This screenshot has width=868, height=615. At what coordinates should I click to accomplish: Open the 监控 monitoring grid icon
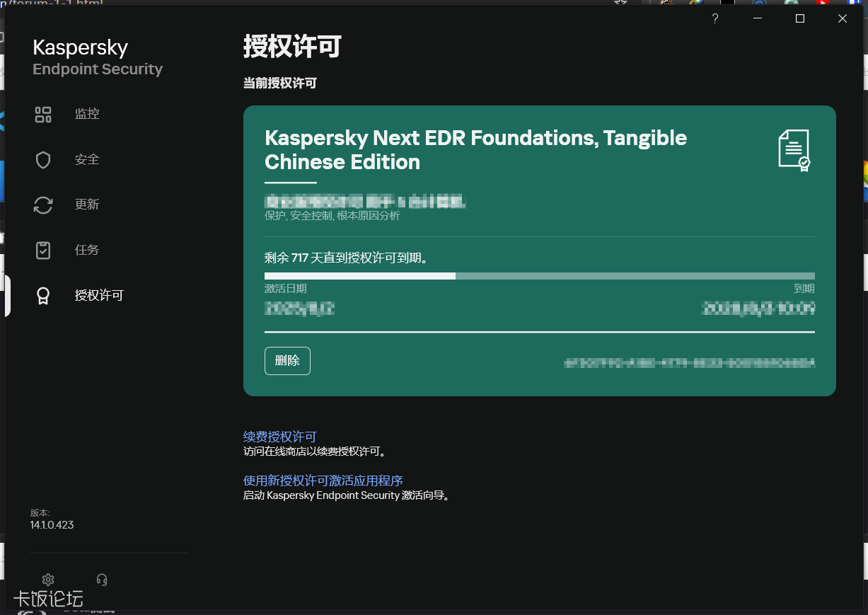[x=43, y=114]
